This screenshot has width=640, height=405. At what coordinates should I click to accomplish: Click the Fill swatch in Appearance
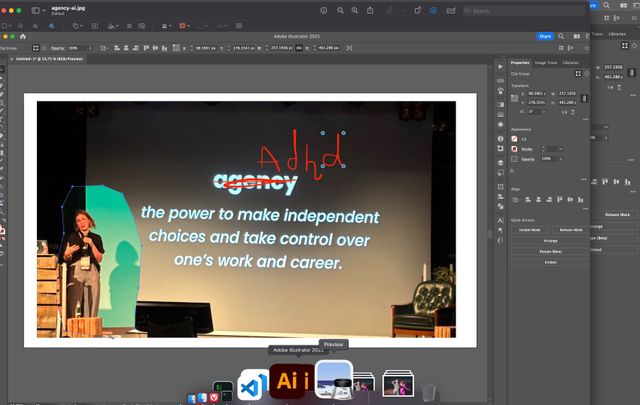[x=514, y=139]
